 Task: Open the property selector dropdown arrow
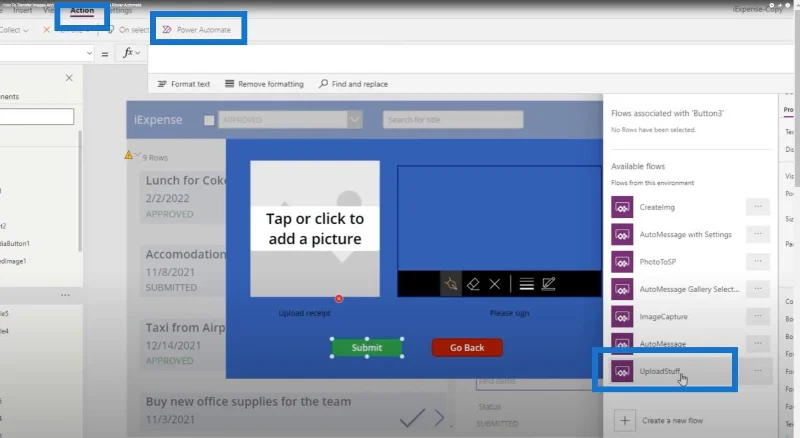(x=89, y=53)
